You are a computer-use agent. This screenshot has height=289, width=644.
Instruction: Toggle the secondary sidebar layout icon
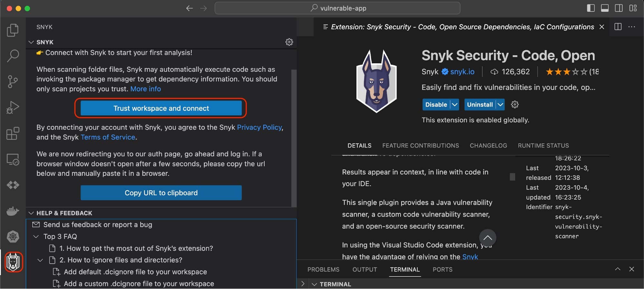(619, 8)
